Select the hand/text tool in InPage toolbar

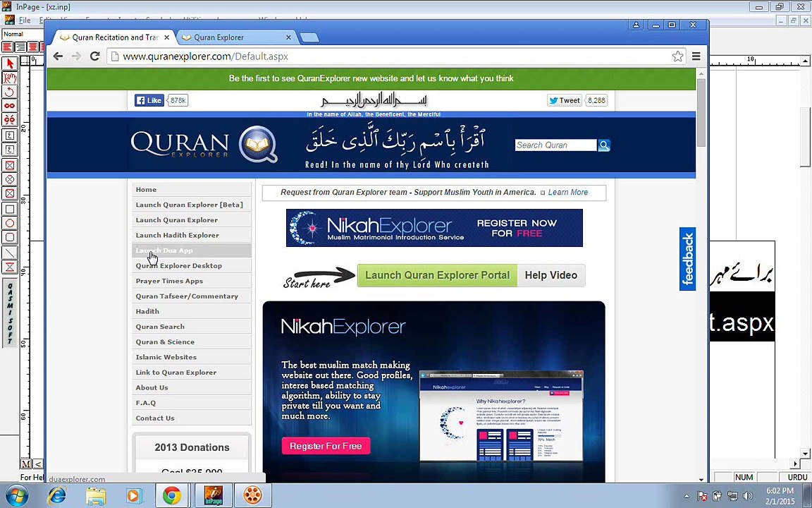point(9,78)
